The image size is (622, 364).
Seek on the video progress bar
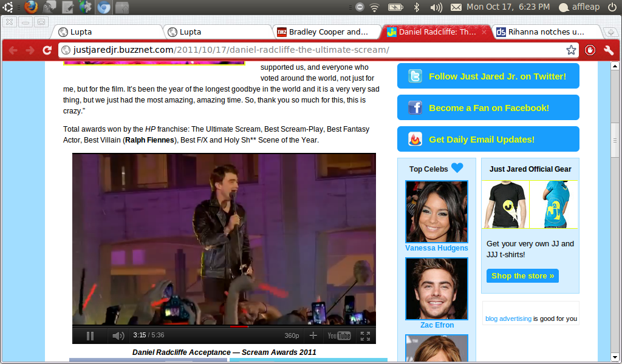coord(224,327)
